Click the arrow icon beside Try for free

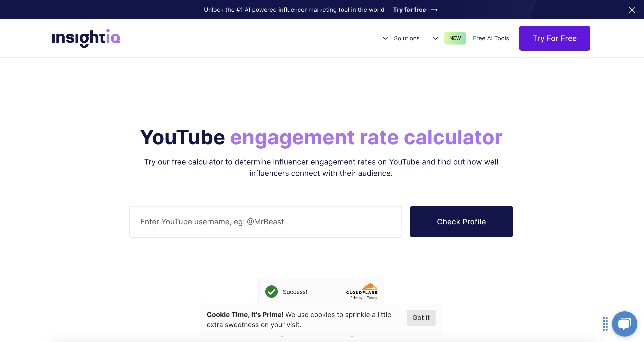click(434, 10)
